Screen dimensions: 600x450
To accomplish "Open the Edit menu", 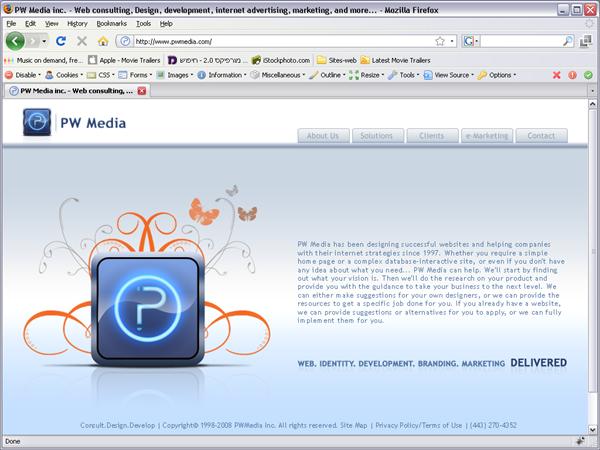I will pyautogui.click(x=30, y=24).
